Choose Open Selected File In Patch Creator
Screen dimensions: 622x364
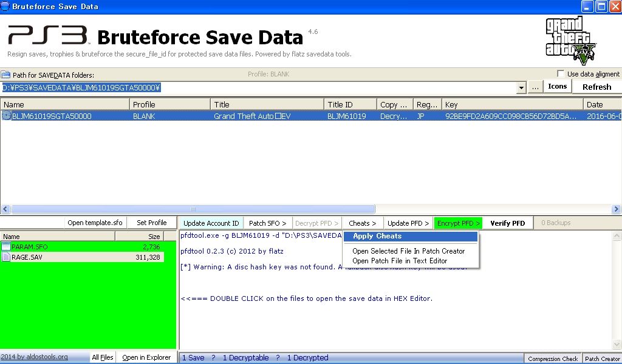(408, 251)
